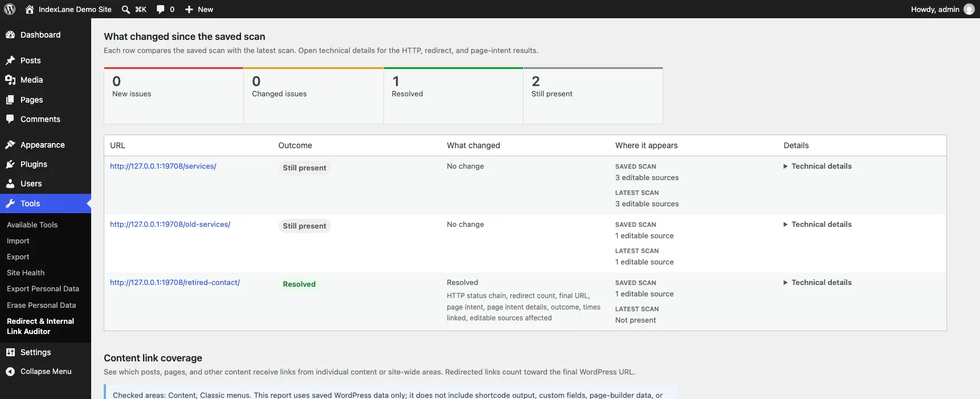
Task: Click the Still present summary card
Action: click(593, 96)
